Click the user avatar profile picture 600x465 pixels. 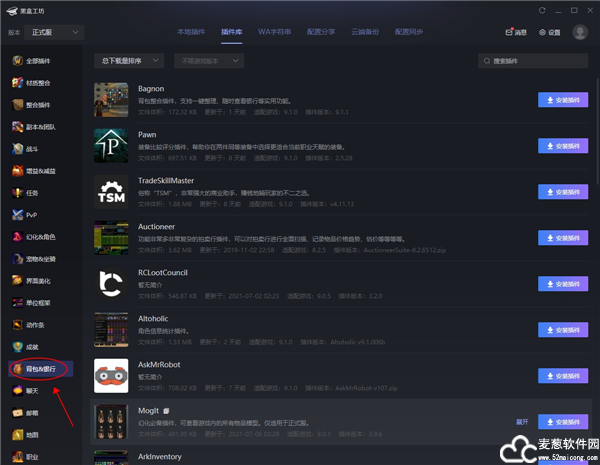click(x=580, y=32)
